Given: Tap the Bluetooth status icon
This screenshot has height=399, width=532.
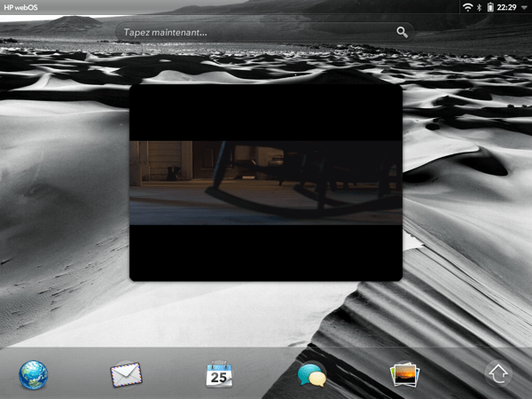Looking at the screenshot, I should pos(480,7).
